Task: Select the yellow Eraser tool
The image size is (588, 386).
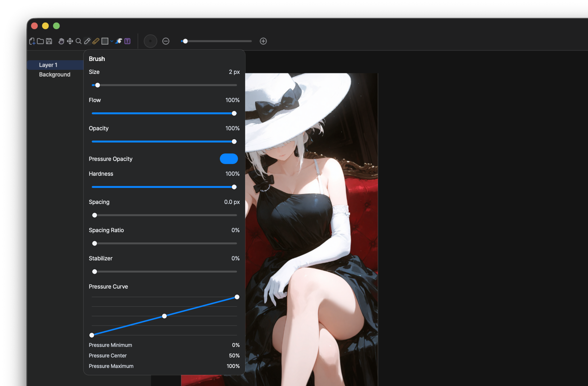Action: [x=96, y=41]
